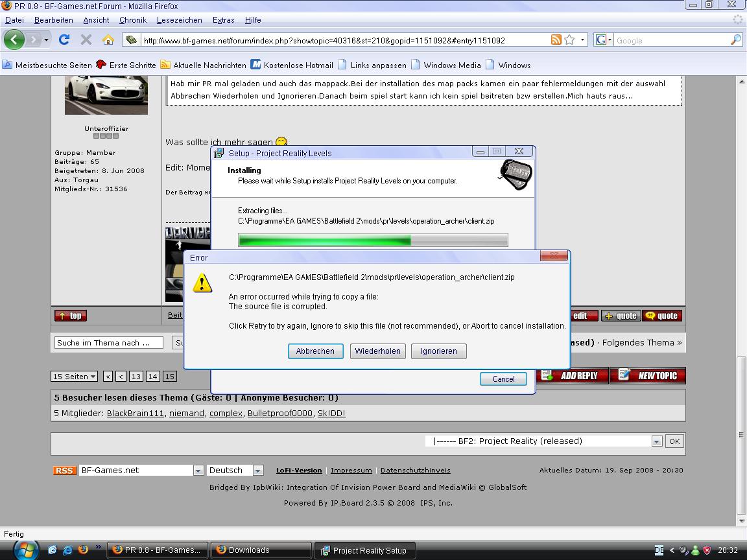Reload the page with the Refresh icon
This screenshot has height=560, width=747.
tap(64, 40)
